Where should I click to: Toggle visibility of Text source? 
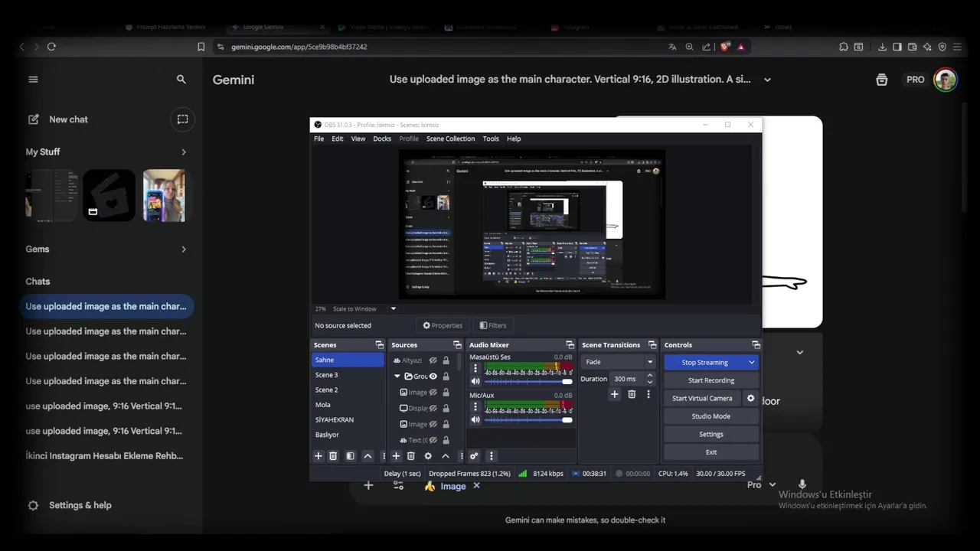point(433,440)
